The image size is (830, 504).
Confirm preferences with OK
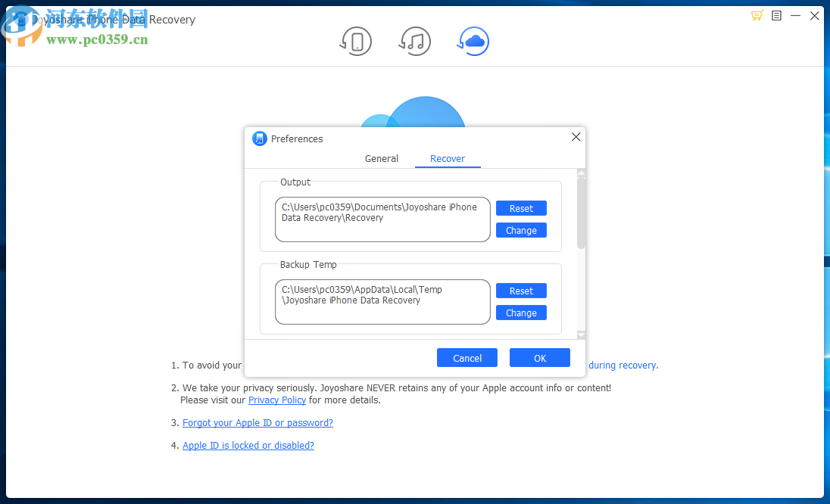(x=539, y=357)
